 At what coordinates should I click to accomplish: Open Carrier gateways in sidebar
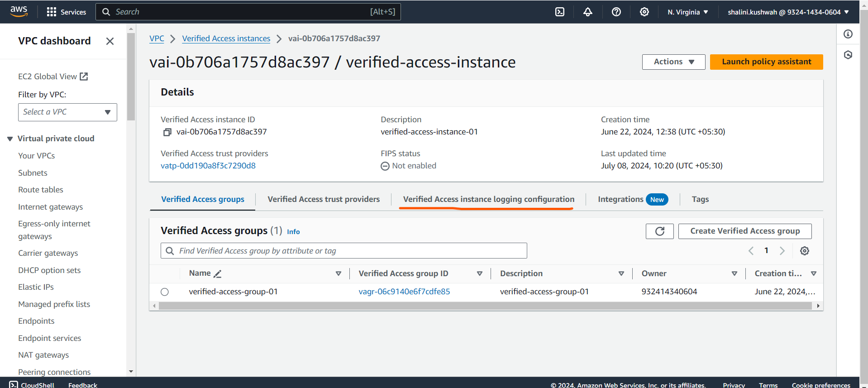(x=48, y=254)
